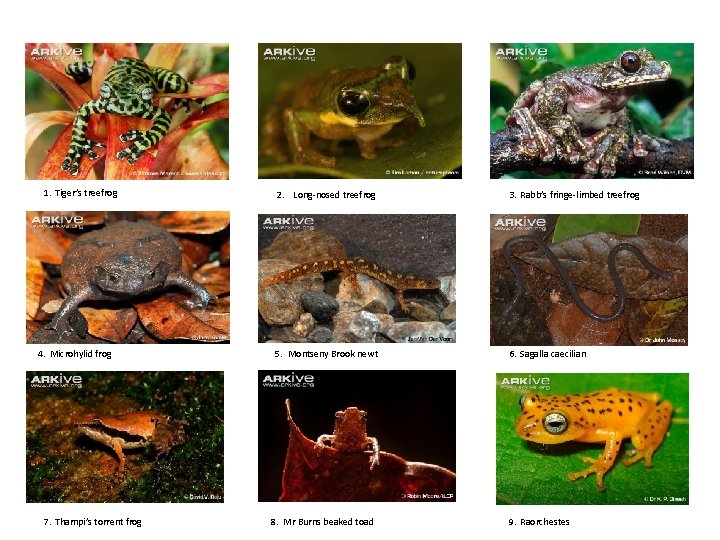This screenshot has width=720, height=540.
Task: Click the orange Raorchestes frog photo
Action: click(592, 439)
